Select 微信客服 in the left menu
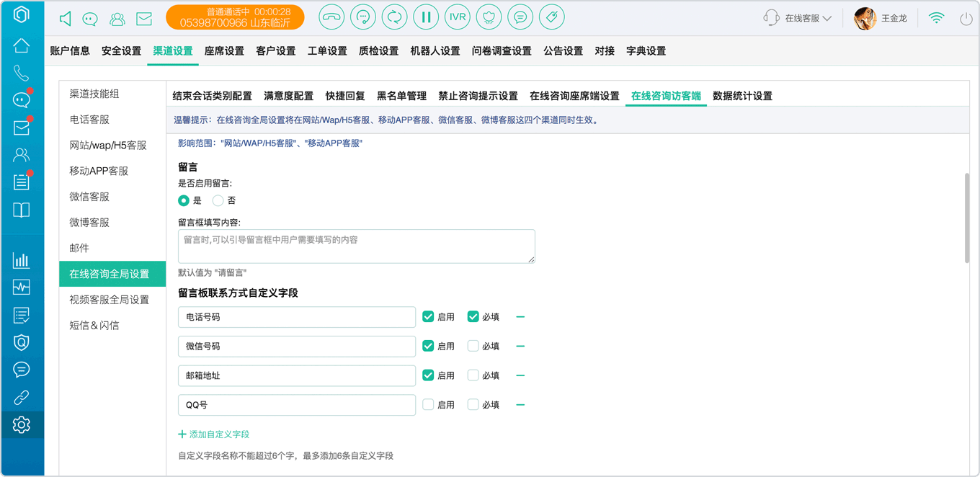 coord(89,197)
